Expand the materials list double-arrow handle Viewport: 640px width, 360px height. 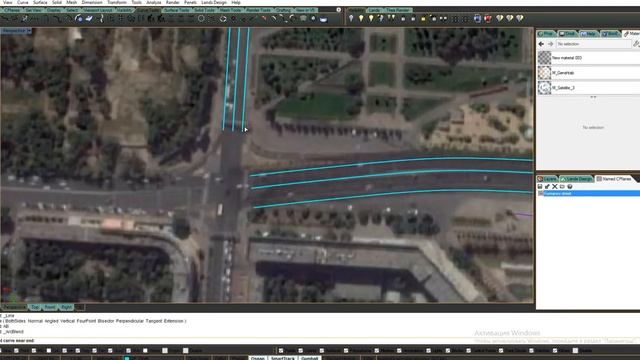[593, 97]
